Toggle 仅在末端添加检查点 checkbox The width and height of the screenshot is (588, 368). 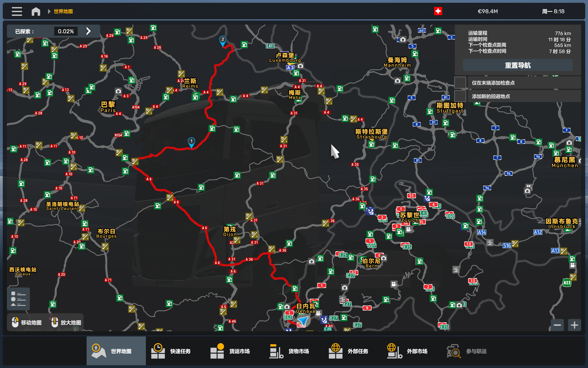(x=460, y=83)
